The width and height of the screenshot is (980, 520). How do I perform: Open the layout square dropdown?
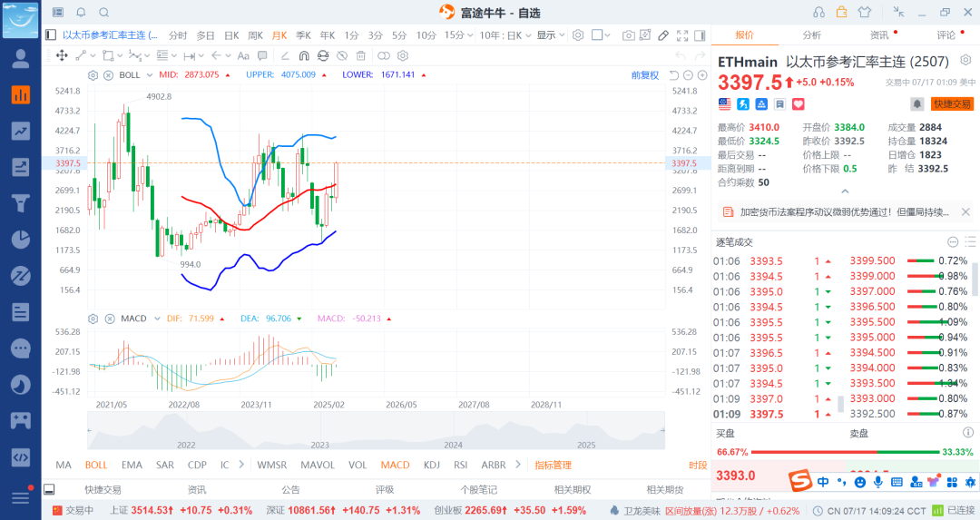click(601, 35)
